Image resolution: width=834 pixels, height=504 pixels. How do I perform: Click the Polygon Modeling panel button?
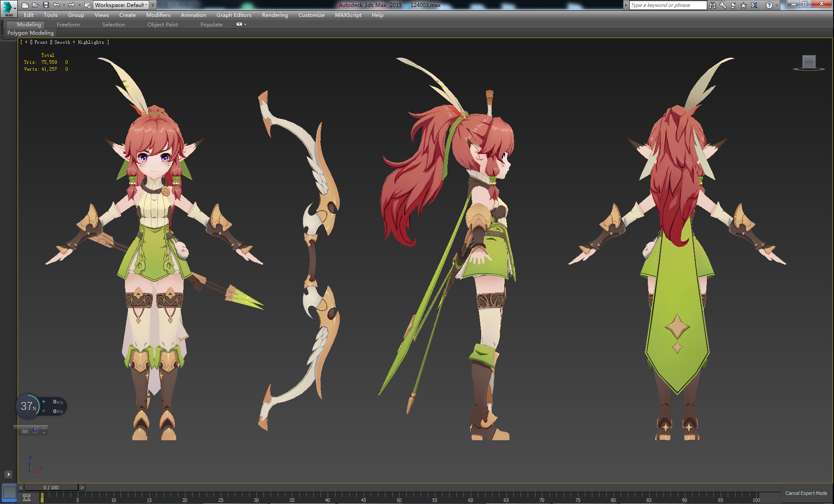point(30,33)
